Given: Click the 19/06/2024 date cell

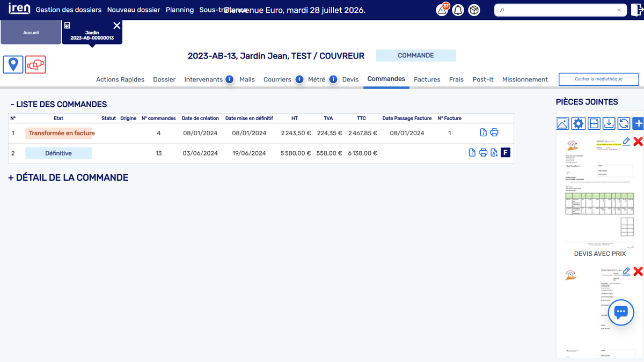Looking at the screenshot, I should [x=249, y=153].
